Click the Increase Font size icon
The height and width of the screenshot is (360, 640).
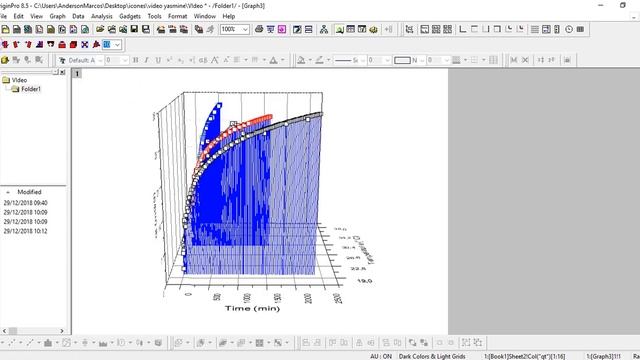pos(215,60)
